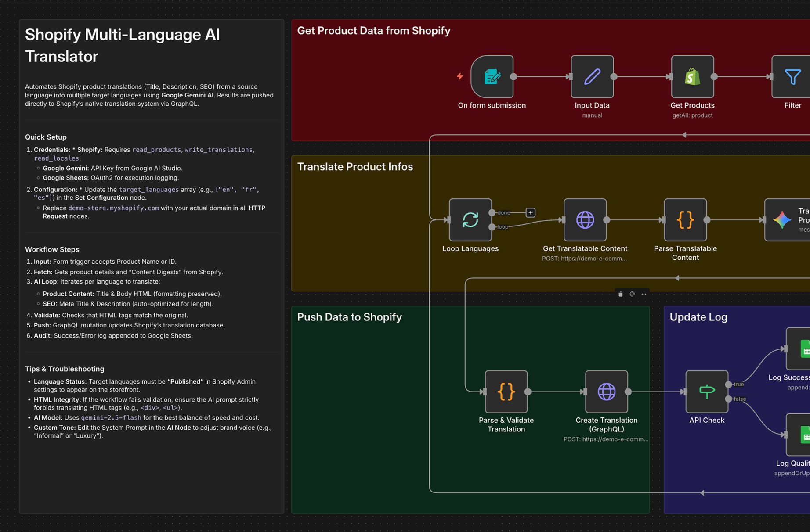Open the Parse & Validate Translation node
Viewport: 810px width, 532px height.
point(506,392)
